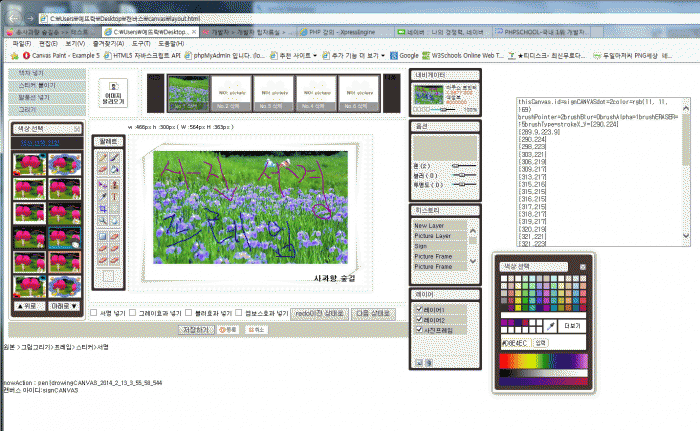Click the 입력 button beside hex code
Screen dimensions: 700x431
(541, 343)
